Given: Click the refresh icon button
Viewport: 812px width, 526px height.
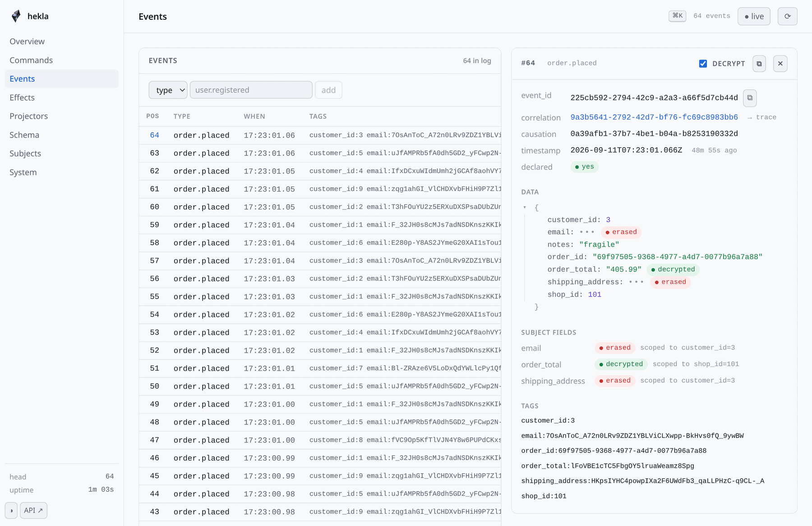Looking at the screenshot, I should [787, 16].
